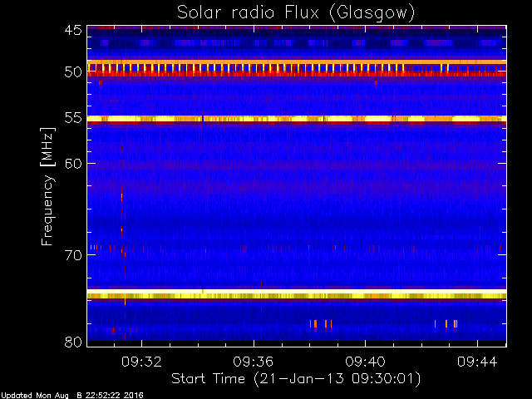Image resolution: width=532 pixels, height=399 pixels.
Task: Click the bright yellow emission band at 55 MHz
Action: 297,119
